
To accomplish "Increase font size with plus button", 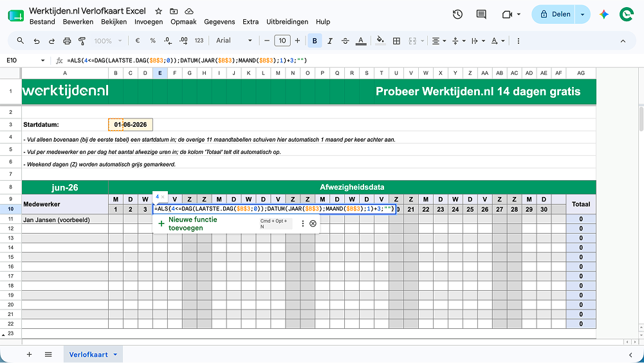I will 297,41.
